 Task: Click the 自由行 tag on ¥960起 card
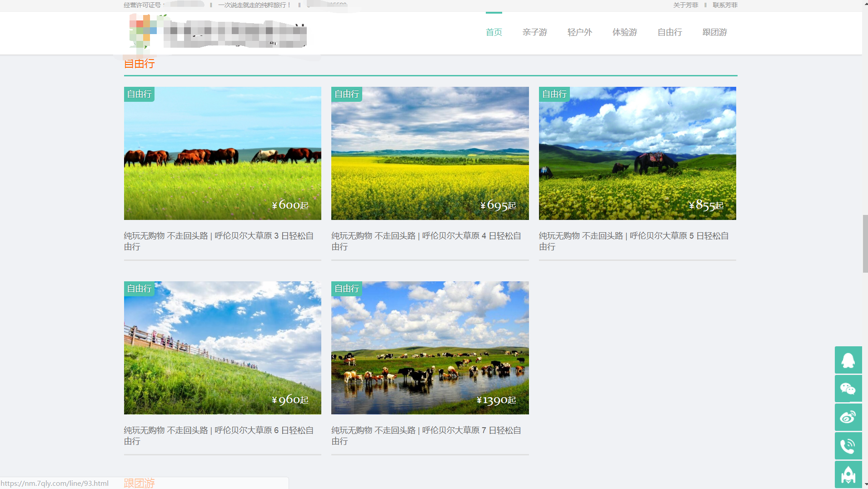[139, 289]
